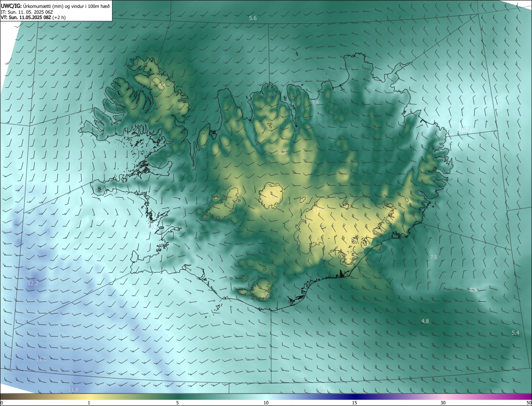Click the 5.6 value label on the map
The height and width of the screenshot is (406, 532).
coord(253,18)
